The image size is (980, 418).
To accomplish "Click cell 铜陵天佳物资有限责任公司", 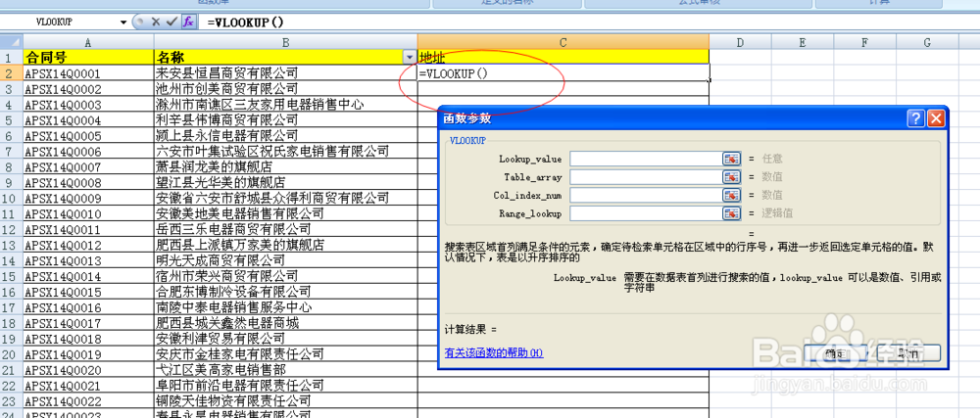I will point(285,401).
